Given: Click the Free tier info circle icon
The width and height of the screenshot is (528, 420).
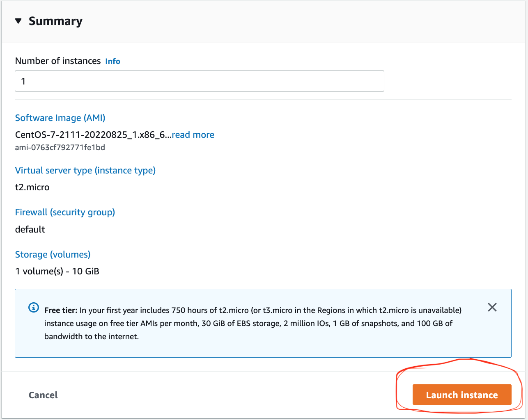Looking at the screenshot, I should [x=33, y=308].
